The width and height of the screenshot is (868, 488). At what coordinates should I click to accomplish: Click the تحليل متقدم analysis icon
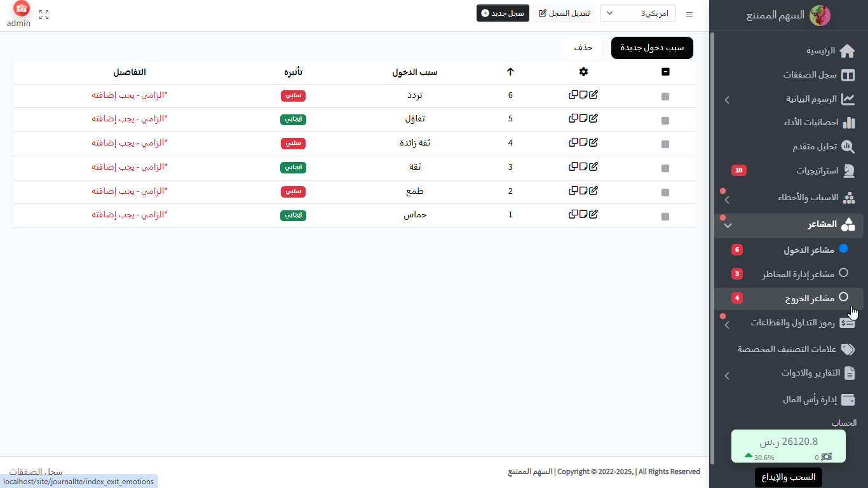[x=848, y=147]
